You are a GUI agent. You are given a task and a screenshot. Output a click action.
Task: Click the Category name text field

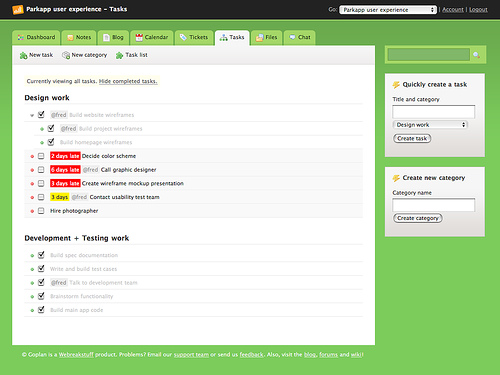433,205
